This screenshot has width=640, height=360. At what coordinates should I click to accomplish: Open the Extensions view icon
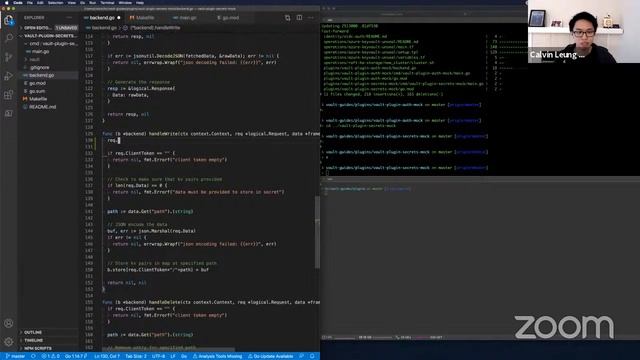pyautogui.click(x=9, y=95)
